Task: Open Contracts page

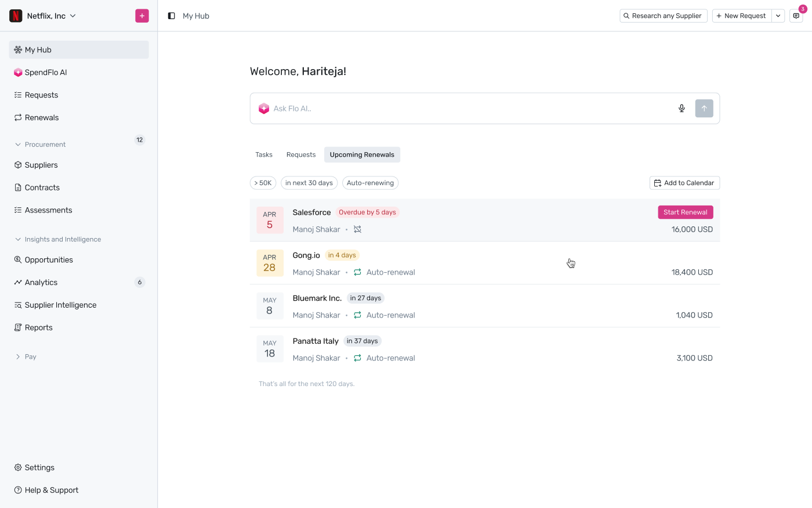Action: (x=79, y=188)
